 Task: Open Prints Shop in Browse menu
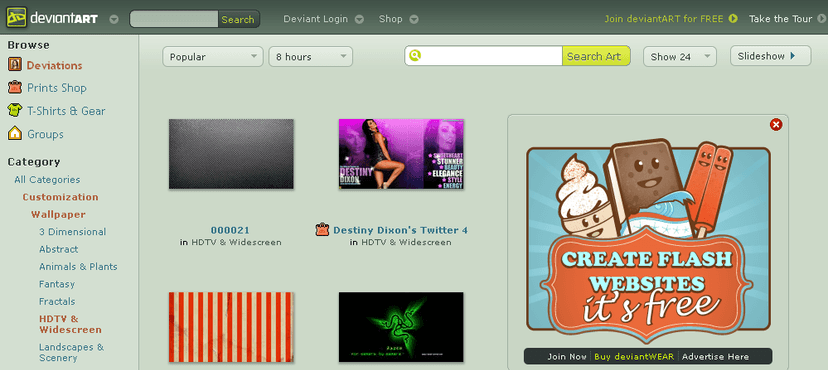[57, 88]
